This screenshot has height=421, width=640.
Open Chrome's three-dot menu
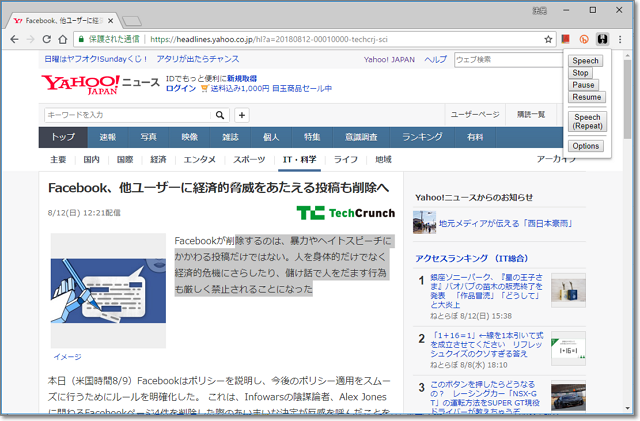pyautogui.click(x=620, y=39)
